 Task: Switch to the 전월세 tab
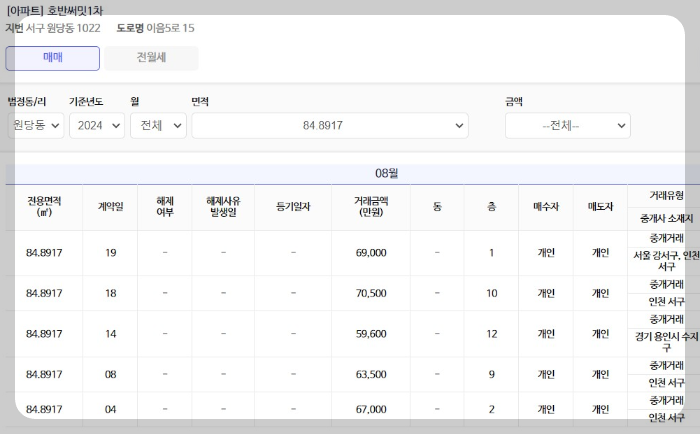pyautogui.click(x=151, y=58)
